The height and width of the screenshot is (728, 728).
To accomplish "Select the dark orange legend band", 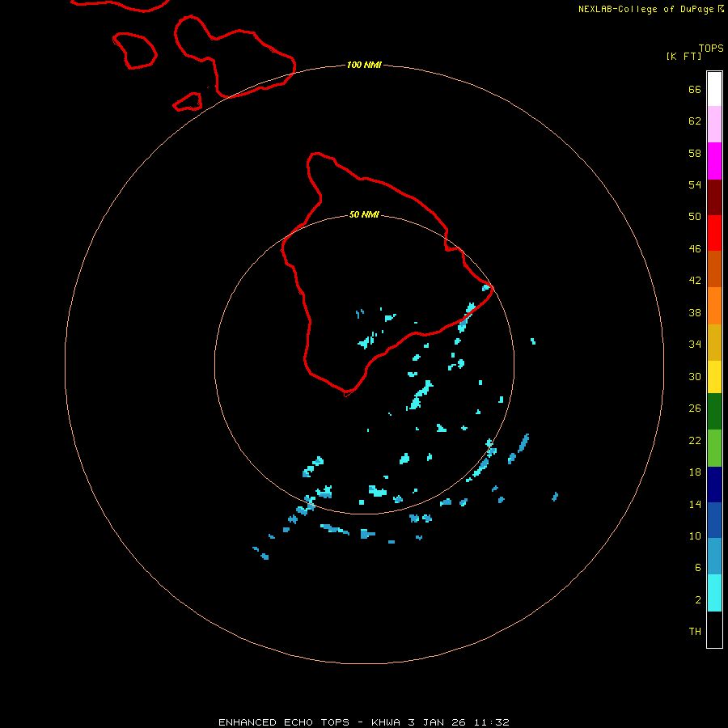I will point(714,269).
